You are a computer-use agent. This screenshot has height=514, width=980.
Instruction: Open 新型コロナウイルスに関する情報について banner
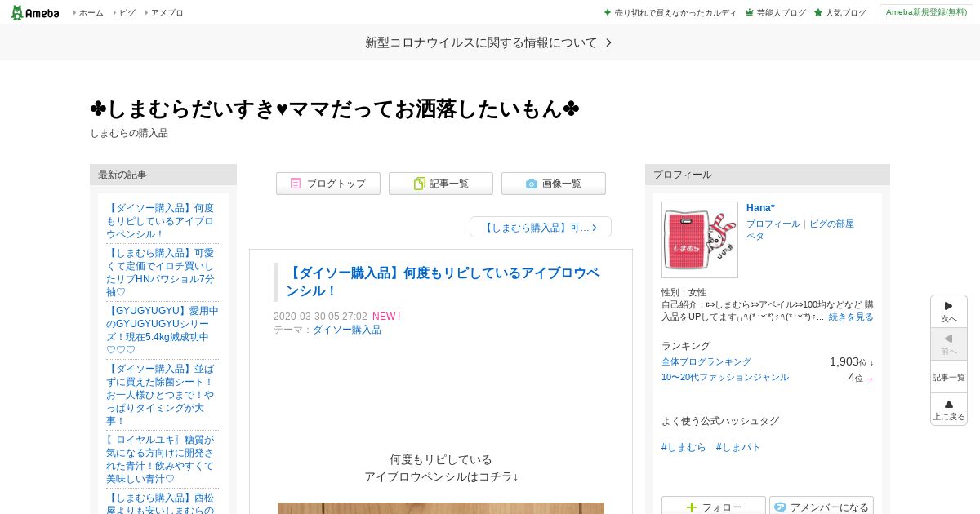coord(489,42)
